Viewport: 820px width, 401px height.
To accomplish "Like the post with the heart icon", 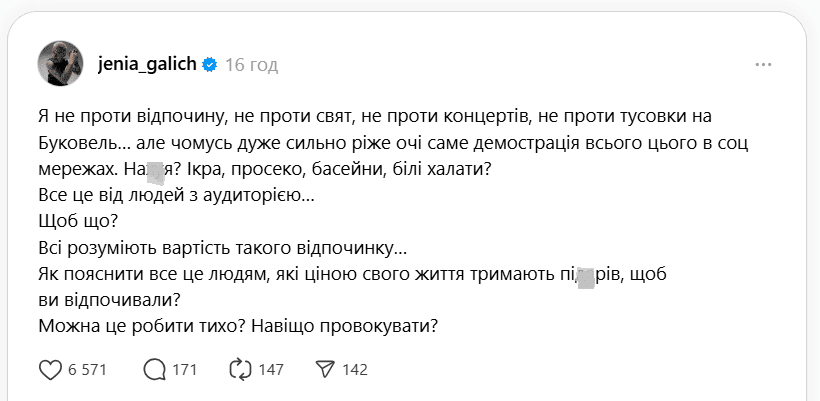I will tap(50, 370).
